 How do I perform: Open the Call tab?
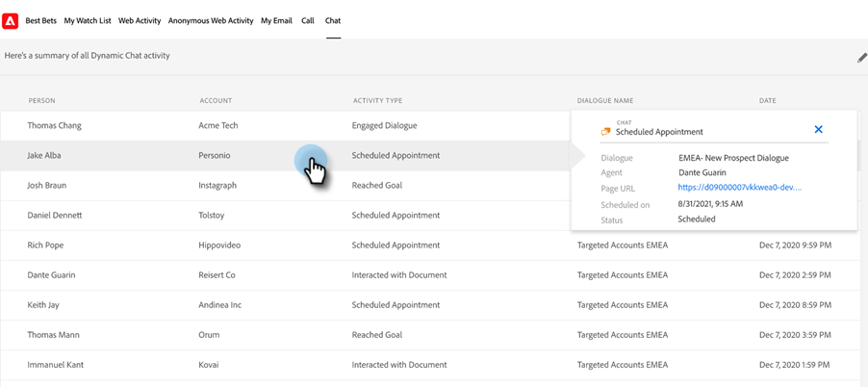tap(308, 21)
